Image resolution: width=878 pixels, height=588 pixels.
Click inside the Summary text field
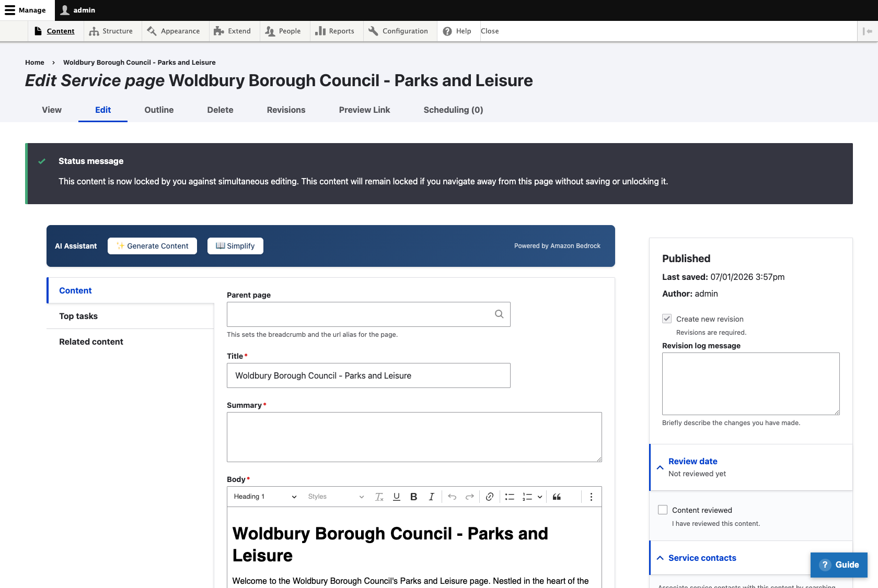pyautogui.click(x=414, y=437)
